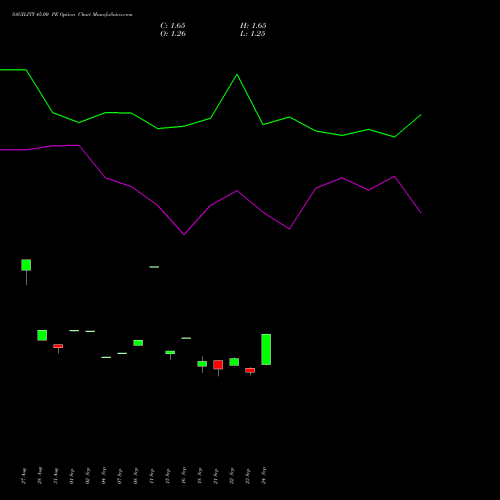
Task: Click the '28 Aug' date label
Action: point(40,476)
